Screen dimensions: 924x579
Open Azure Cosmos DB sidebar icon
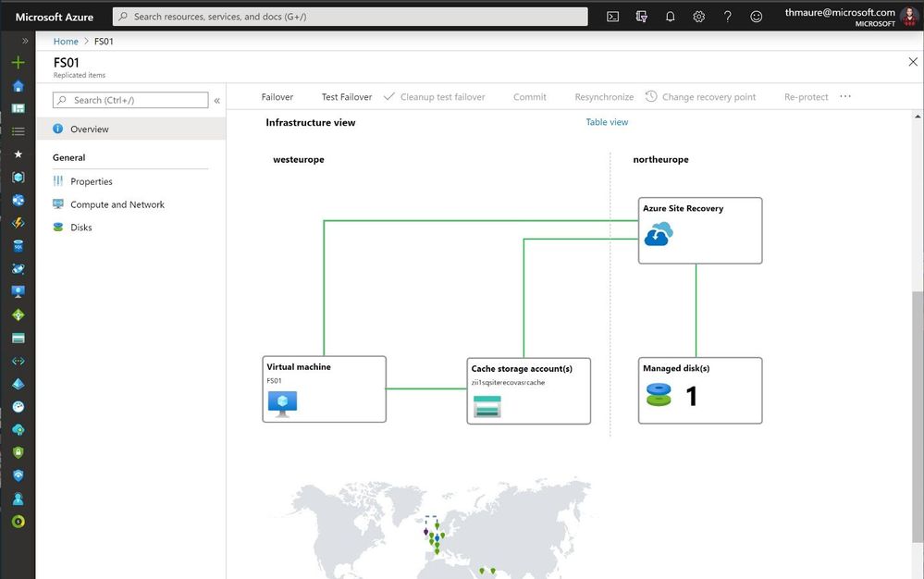point(18,268)
